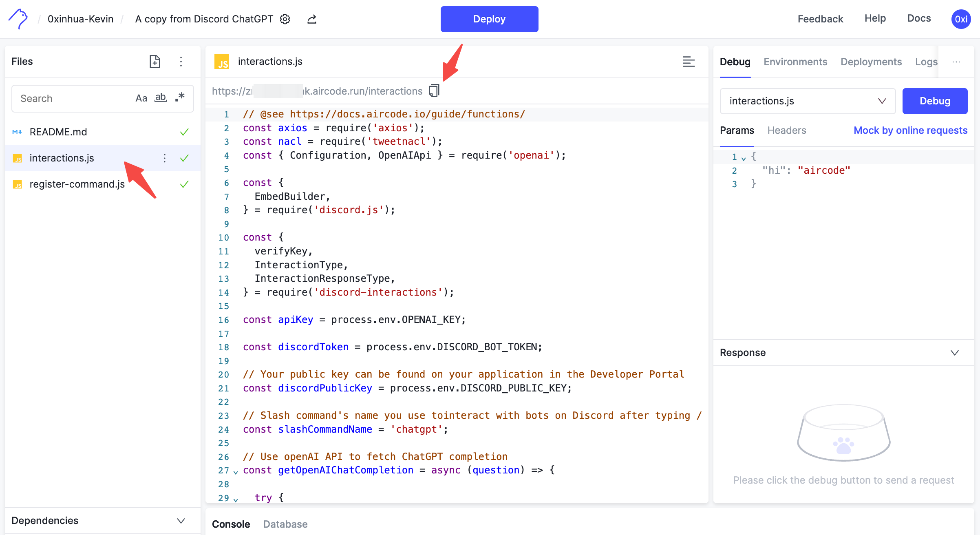980x535 pixels.
Task: Click the Files panel title
Action: tap(22, 62)
